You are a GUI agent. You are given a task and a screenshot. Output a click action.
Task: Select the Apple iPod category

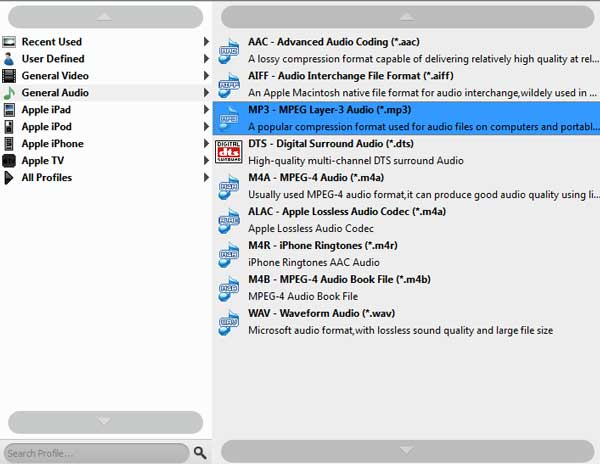[x=106, y=127]
